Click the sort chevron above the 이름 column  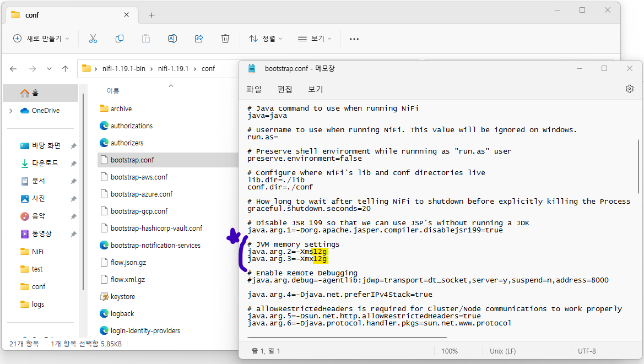tap(171, 86)
